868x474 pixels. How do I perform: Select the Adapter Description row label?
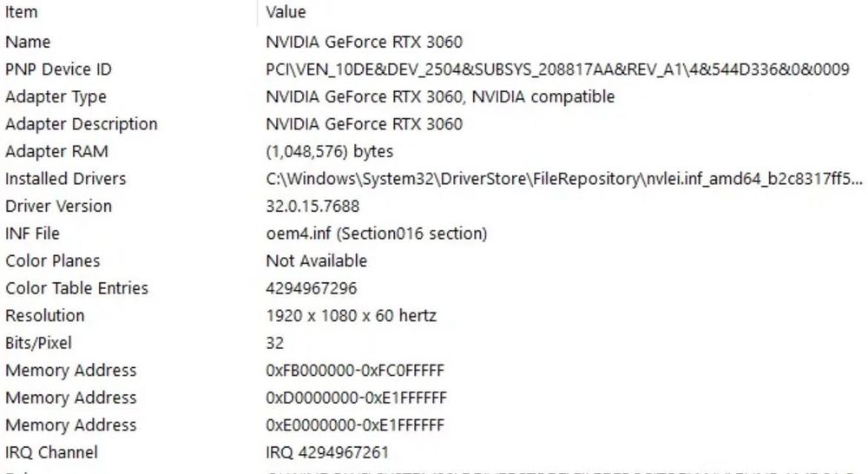(x=81, y=124)
